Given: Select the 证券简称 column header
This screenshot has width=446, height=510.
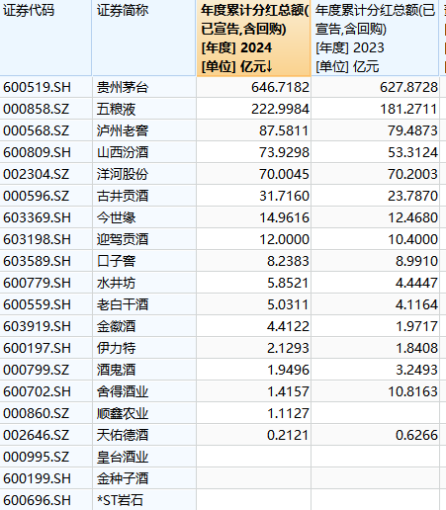Looking at the screenshot, I should click(x=144, y=38).
